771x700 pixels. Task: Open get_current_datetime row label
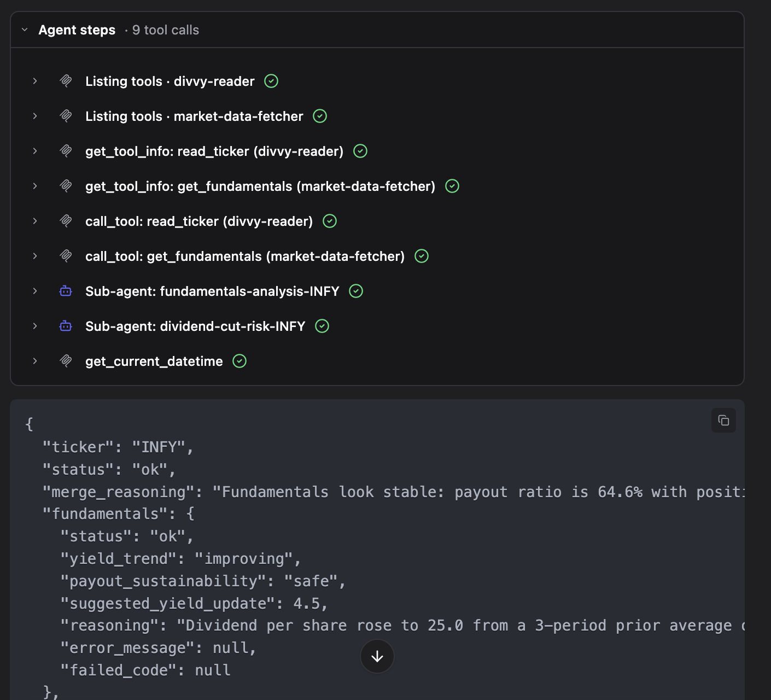tap(154, 361)
